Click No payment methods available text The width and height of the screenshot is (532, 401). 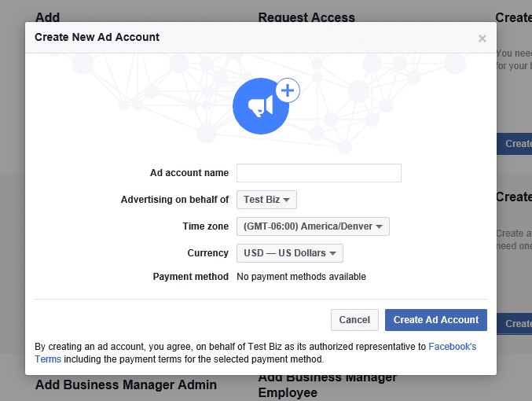tap(301, 277)
